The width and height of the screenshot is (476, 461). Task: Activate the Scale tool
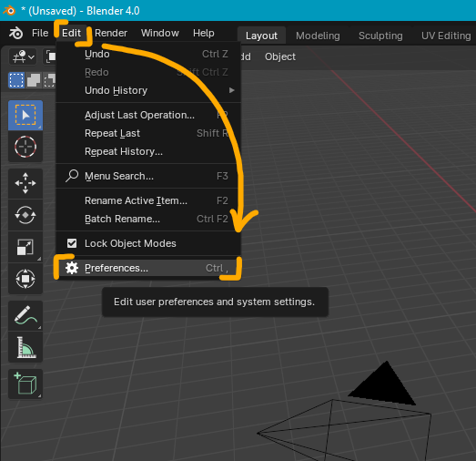click(25, 247)
